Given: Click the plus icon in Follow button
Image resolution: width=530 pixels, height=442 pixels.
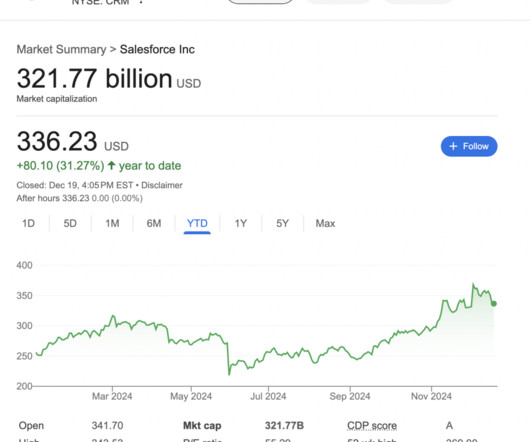Looking at the screenshot, I should tap(453, 146).
